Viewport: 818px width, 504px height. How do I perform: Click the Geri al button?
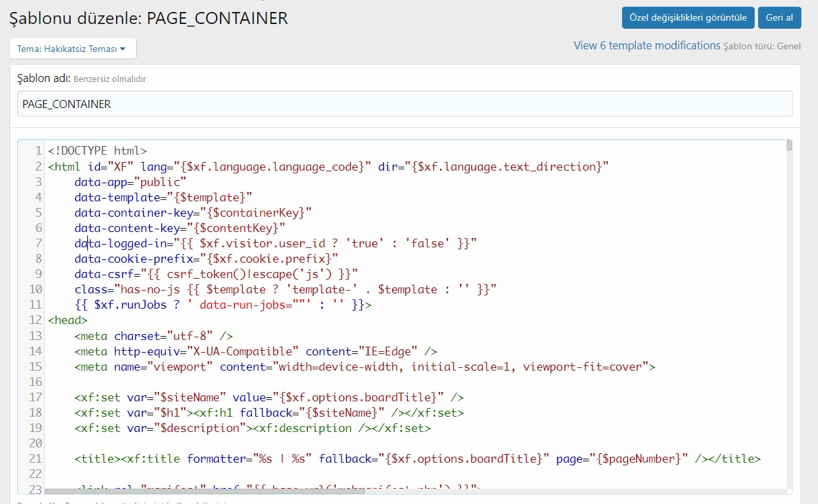click(779, 18)
